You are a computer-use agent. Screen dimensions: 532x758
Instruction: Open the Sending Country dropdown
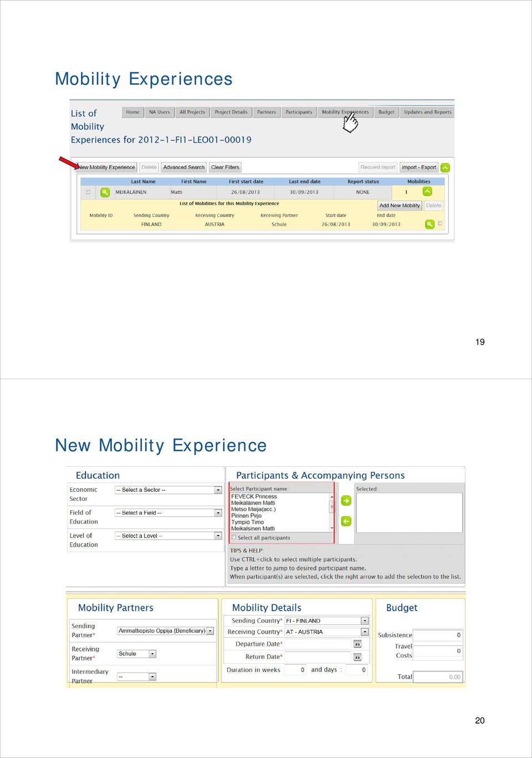[x=327, y=621]
